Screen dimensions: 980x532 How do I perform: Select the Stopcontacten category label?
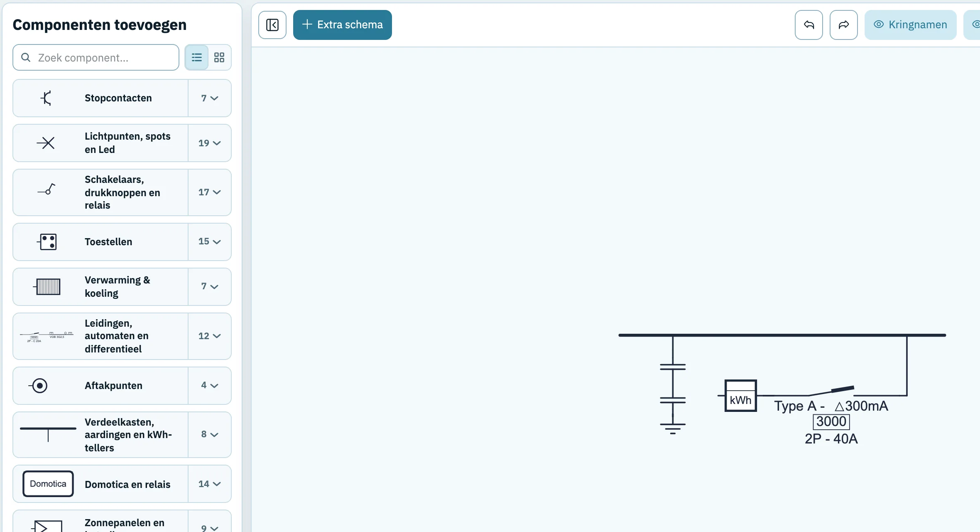[x=118, y=98]
